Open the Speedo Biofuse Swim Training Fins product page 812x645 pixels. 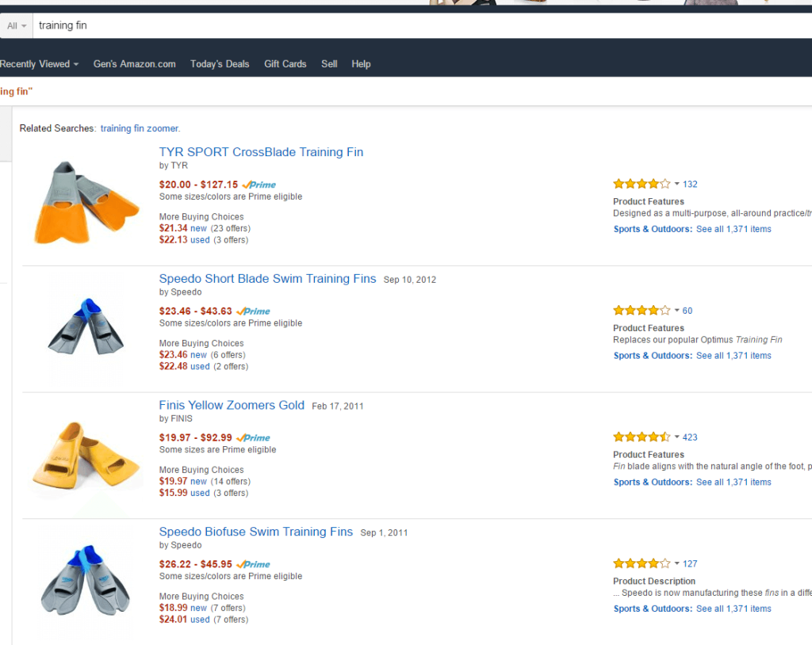click(x=256, y=532)
